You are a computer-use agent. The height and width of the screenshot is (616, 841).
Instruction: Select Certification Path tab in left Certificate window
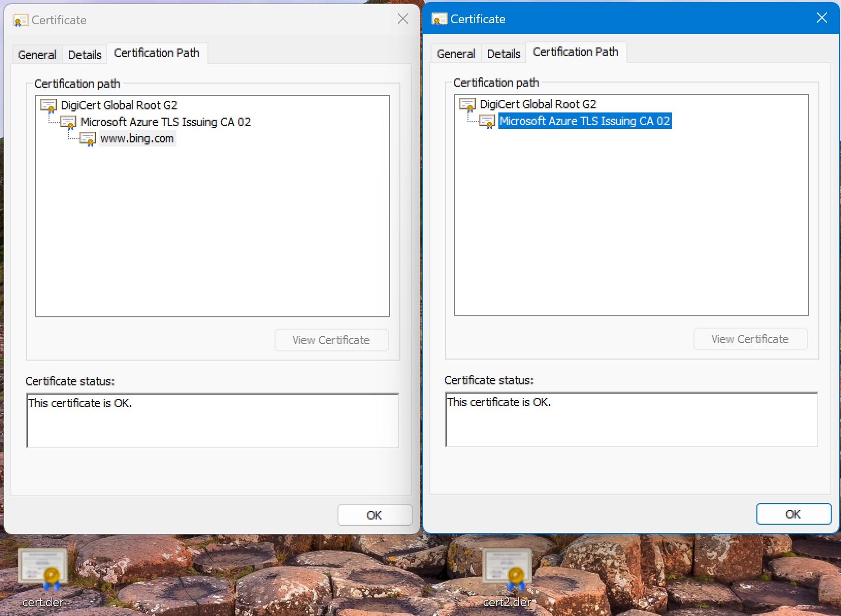click(x=157, y=53)
